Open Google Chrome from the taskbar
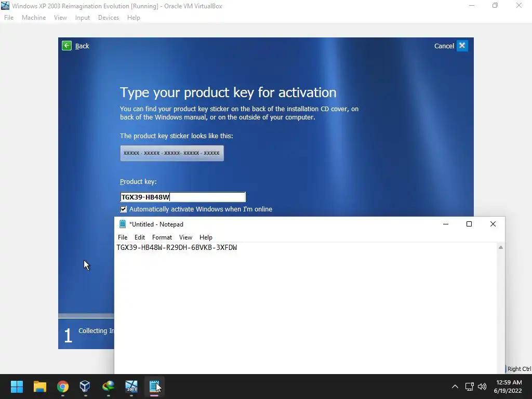 point(63,387)
